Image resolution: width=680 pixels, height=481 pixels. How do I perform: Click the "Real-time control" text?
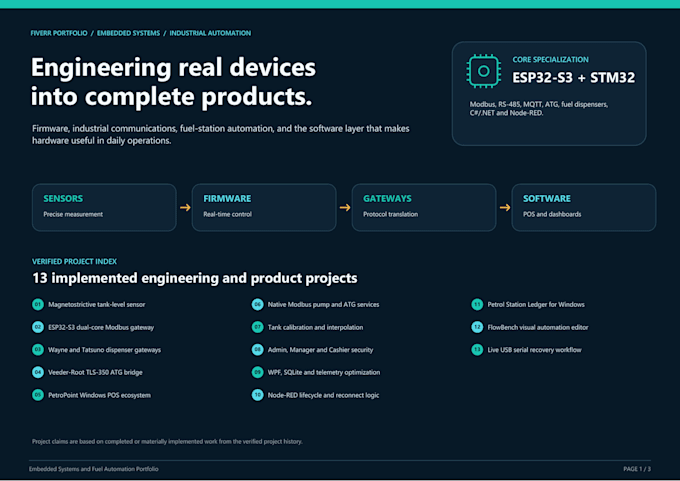227,214
